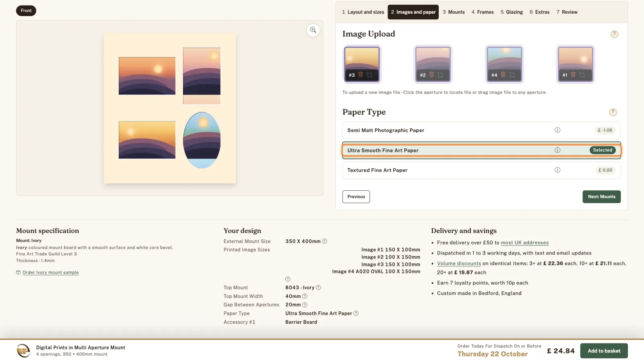The height and width of the screenshot is (362, 644).
Task: Open help next to Paper Type Ultra Smooth
Action: pos(356,313)
